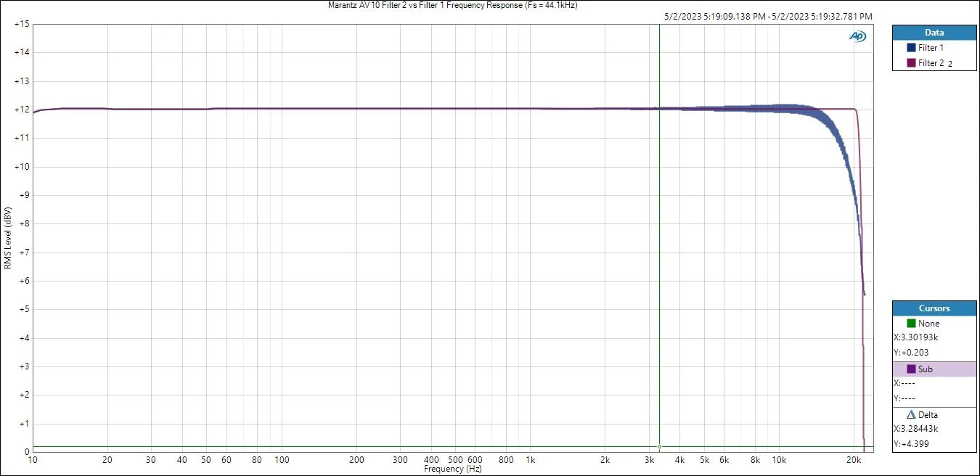Screen dimensions: 980x476
Task: Select the Filter 2 legend entry
Action: pos(931,63)
